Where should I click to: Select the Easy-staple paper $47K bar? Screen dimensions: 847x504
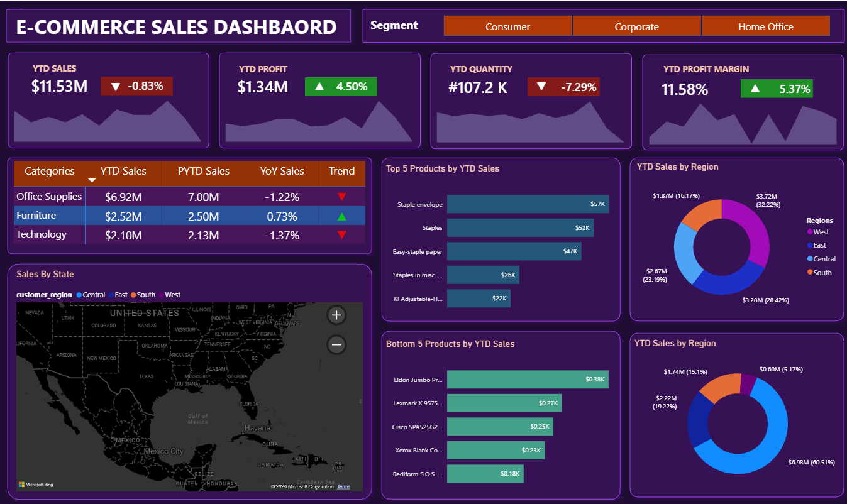point(514,251)
